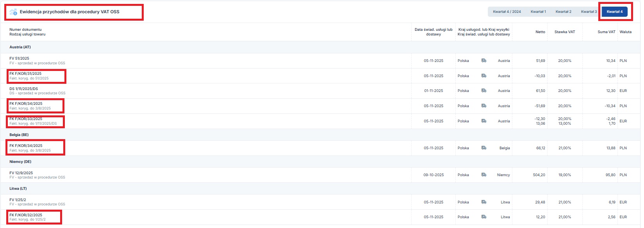Viewport: 644px width, 228px height.
Task: Select the Kwartał 1 tab
Action: pos(538,12)
